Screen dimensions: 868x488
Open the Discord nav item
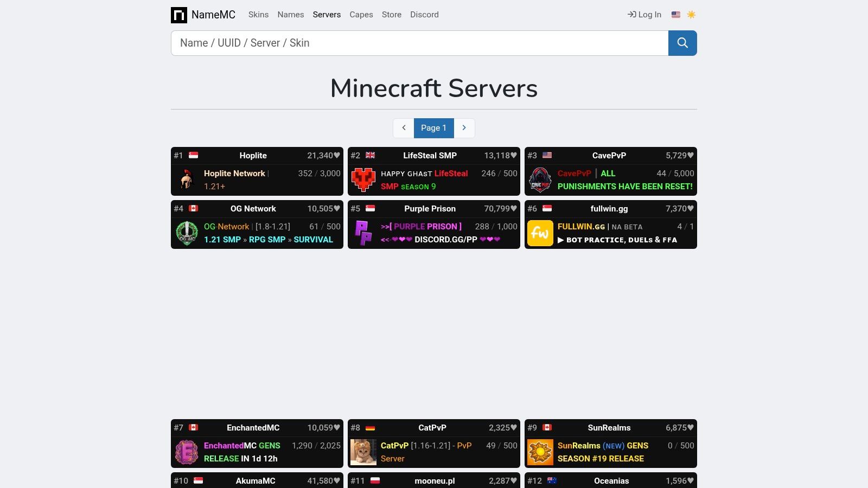(x=424, y=15)
